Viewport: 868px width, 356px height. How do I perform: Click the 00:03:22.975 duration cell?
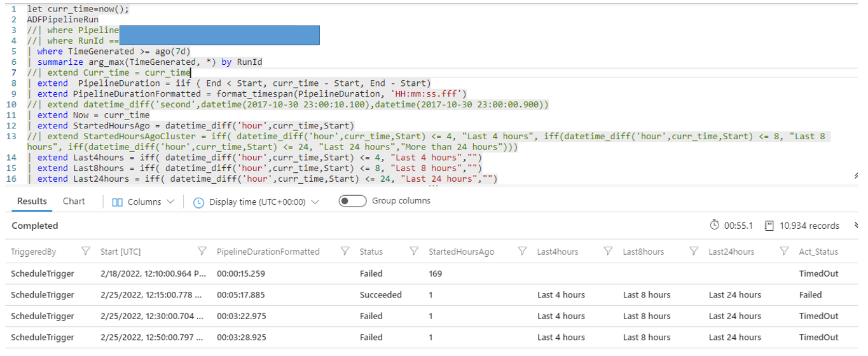click(x=241, y=316)
